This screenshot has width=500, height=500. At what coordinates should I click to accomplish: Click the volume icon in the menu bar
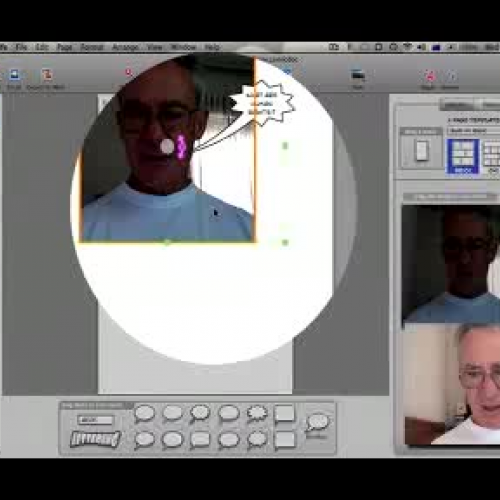click(422, 47)
